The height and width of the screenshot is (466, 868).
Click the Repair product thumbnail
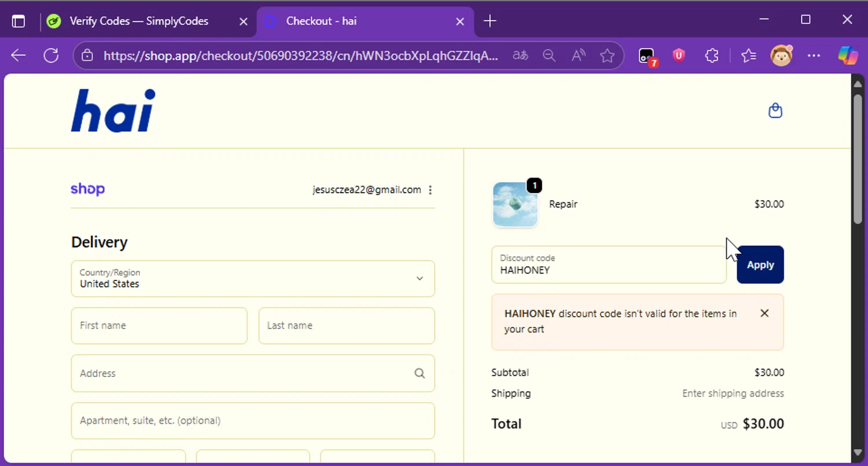click(x=515, y=204)
